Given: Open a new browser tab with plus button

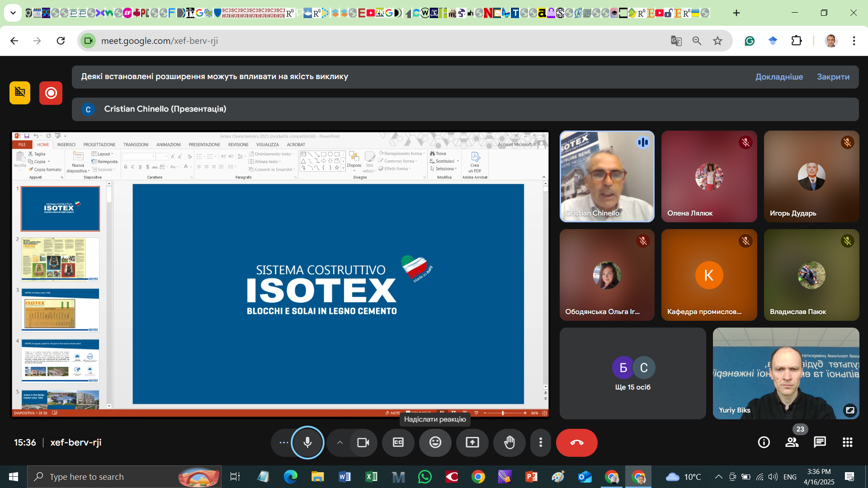Looking at the screenshot, I should [x=736, y=13].
